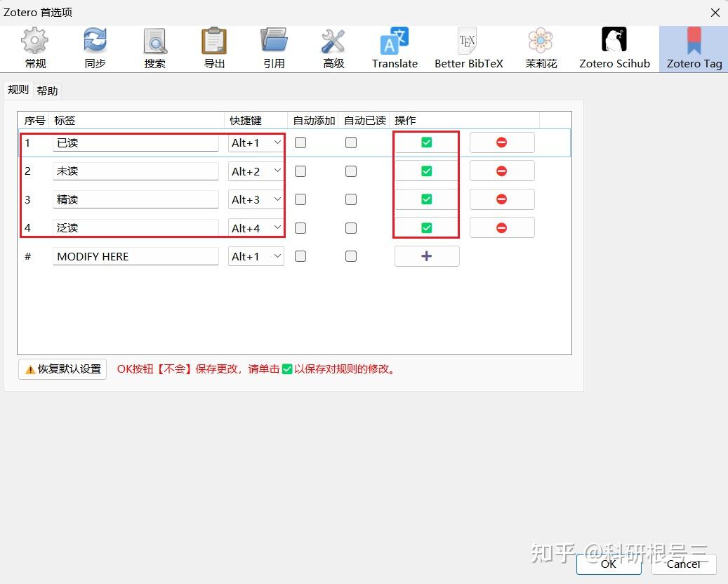Close the Zotero 首选项 window
Viewport: 728px width, 584px height.
(715, 13)
